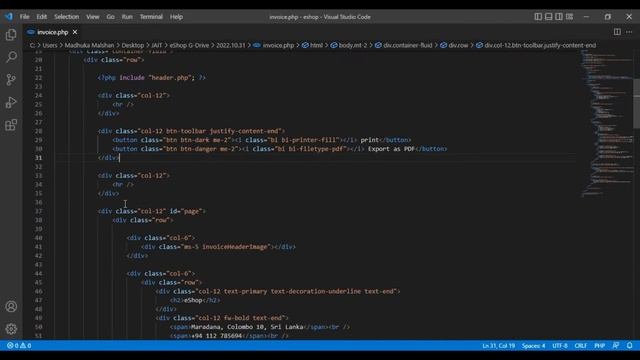640x360 pixels.
Task: Click breadcrumb invoice.php
Action: click(x=274, y=45)
